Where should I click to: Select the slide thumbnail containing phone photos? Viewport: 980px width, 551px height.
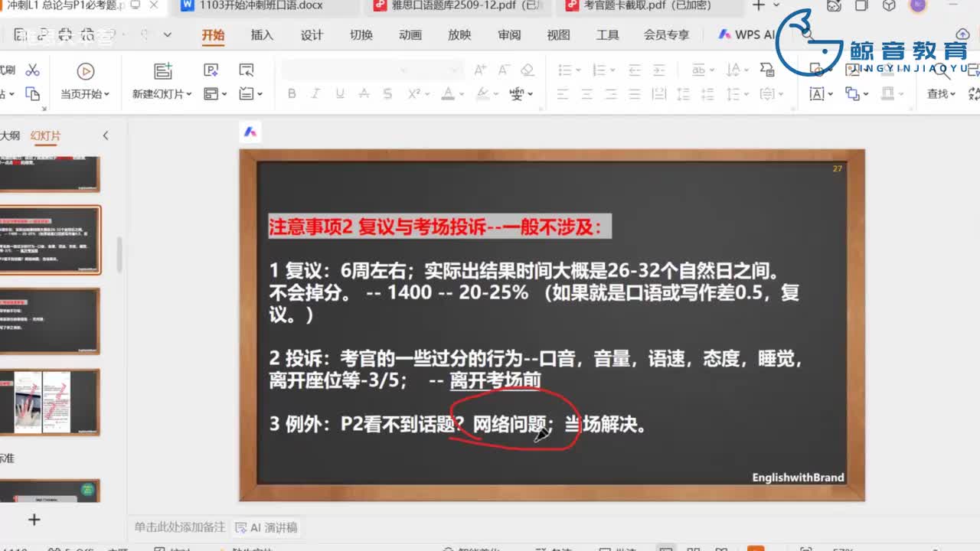click(x=50, y=402)
